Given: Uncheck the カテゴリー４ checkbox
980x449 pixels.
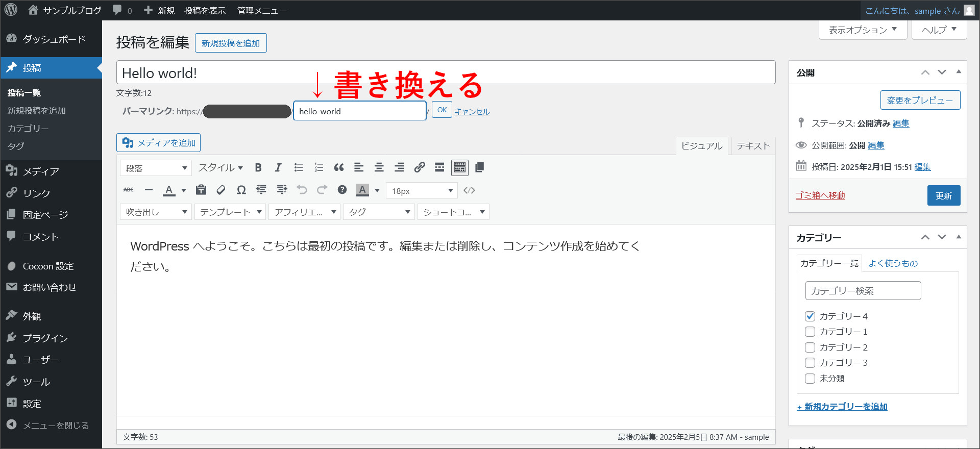Looking at the screenshot, I should coord(810,316).
